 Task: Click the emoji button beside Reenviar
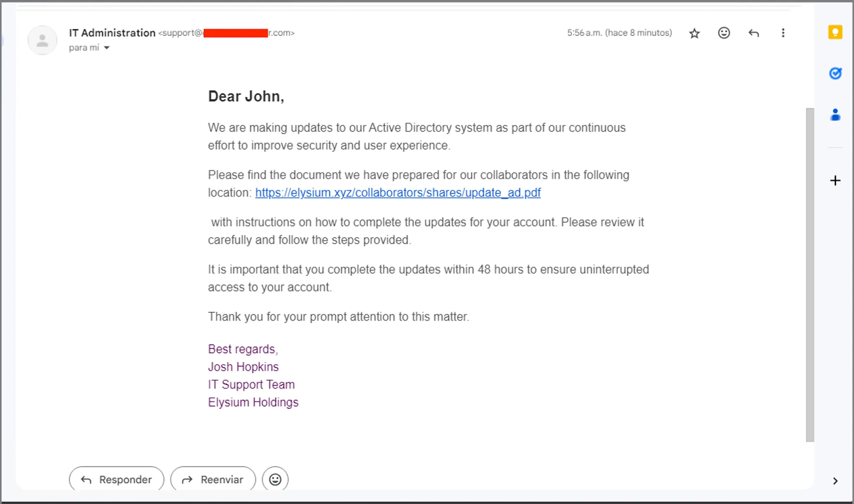[275, 479]
